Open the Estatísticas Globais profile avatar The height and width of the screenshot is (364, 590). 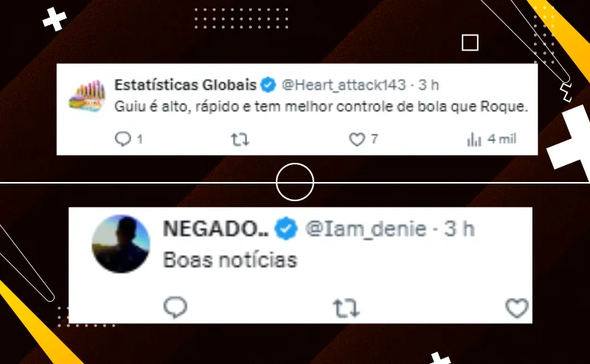click(88, 96)
